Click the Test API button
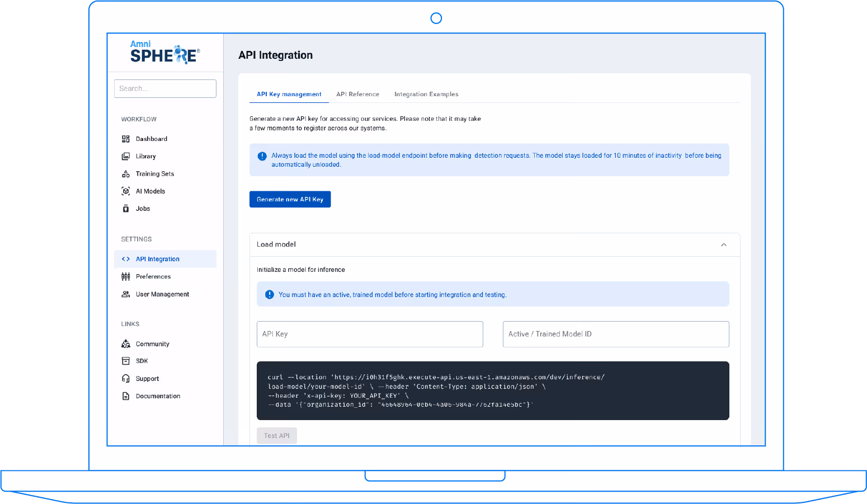Screen dimensions: 867x504 277,436
